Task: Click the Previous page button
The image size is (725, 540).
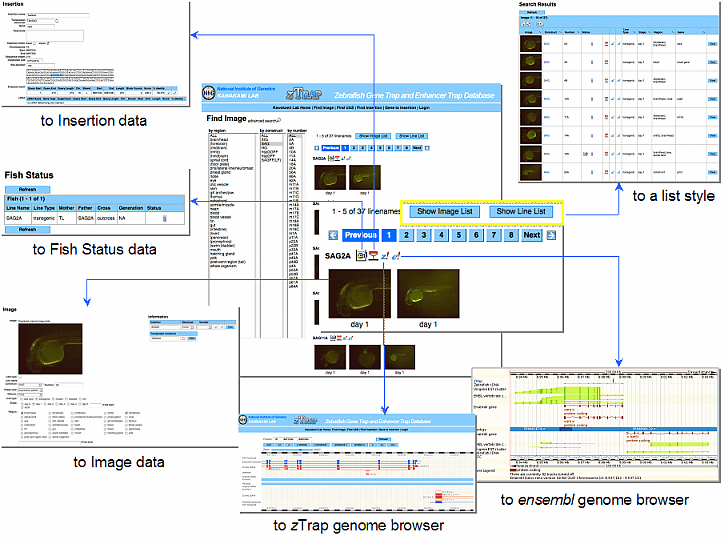Action: (359, 236)
